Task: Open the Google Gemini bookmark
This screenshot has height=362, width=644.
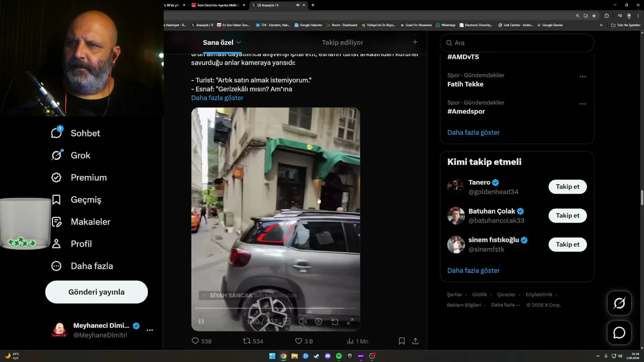Action: 550,25
